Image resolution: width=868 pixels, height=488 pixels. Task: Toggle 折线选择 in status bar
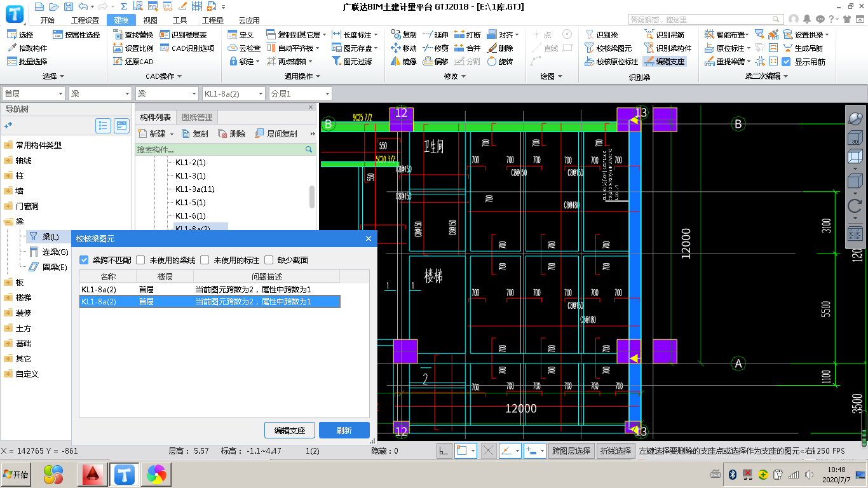pos(617,451)
